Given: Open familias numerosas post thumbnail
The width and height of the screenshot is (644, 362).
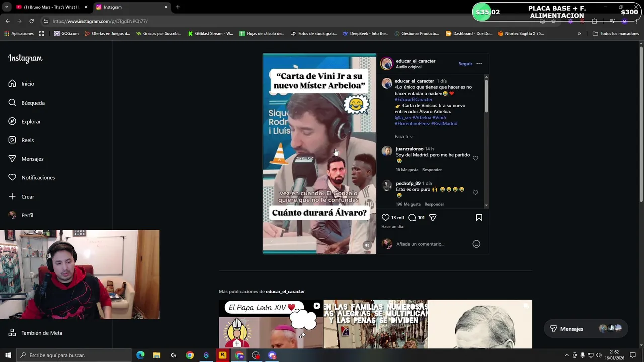Looking at the screenshot, I should click(375, 324).
